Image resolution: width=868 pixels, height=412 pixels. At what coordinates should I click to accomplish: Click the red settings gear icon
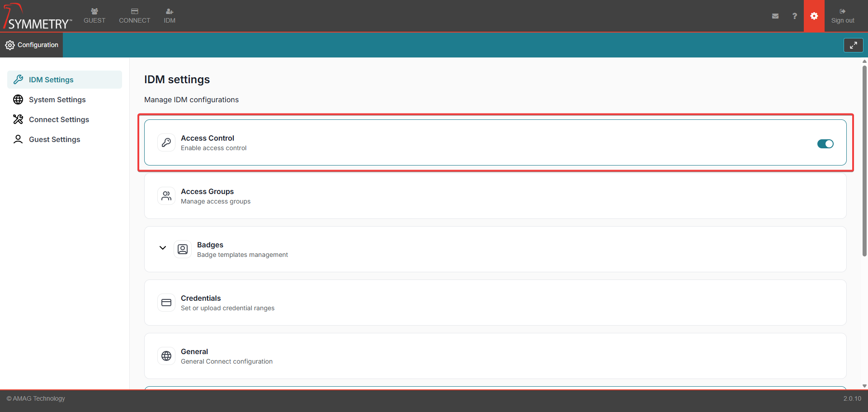[814, 16]
